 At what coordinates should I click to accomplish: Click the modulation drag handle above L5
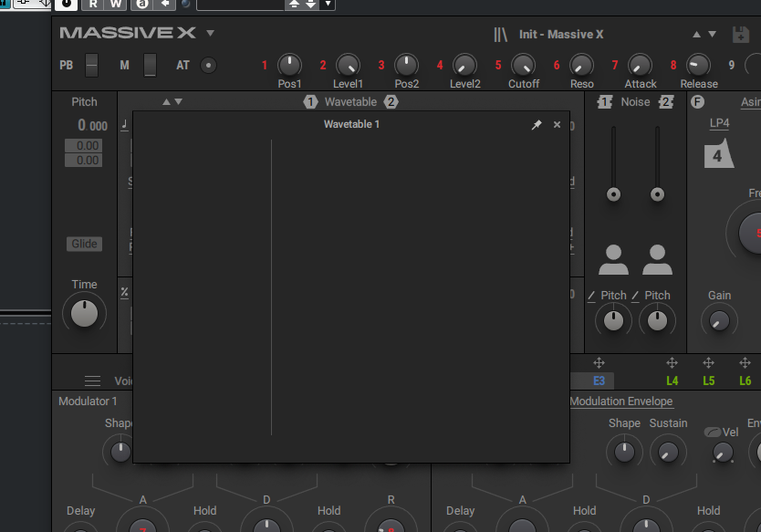[x=709, y=362]
